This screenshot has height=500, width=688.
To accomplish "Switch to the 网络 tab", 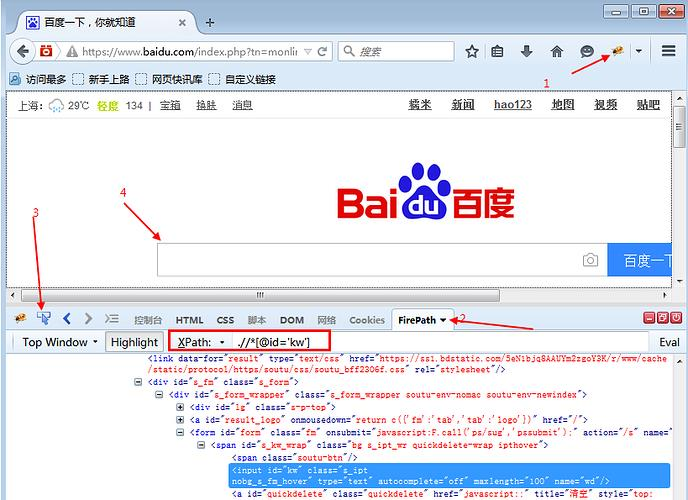I will point(326,320).
